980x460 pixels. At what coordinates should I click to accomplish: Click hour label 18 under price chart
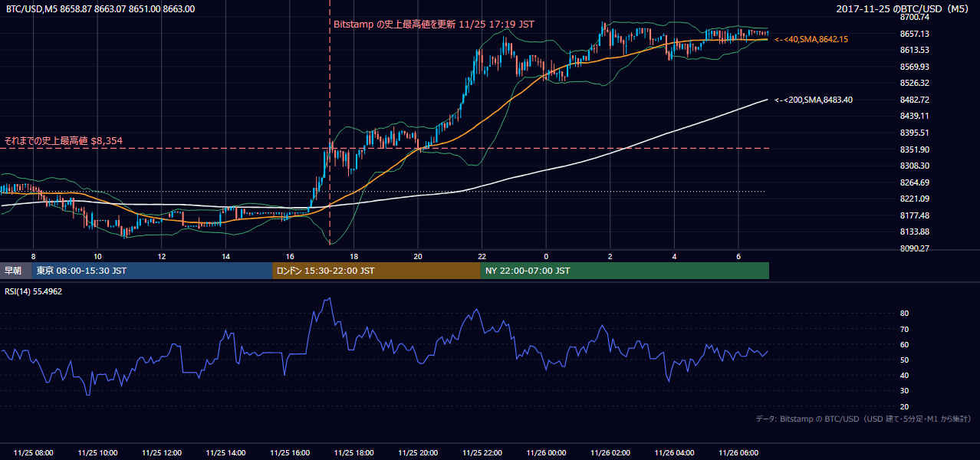[354, 256]
